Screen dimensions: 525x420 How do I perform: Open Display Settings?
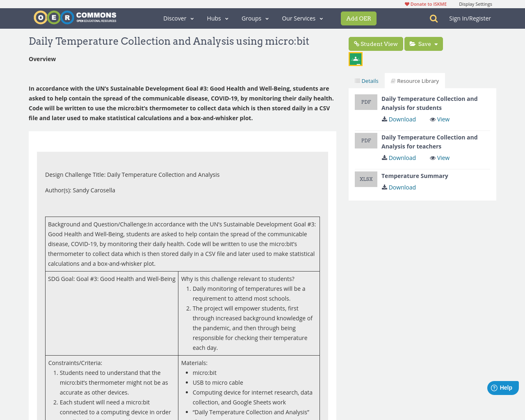[x=475, y=4]
